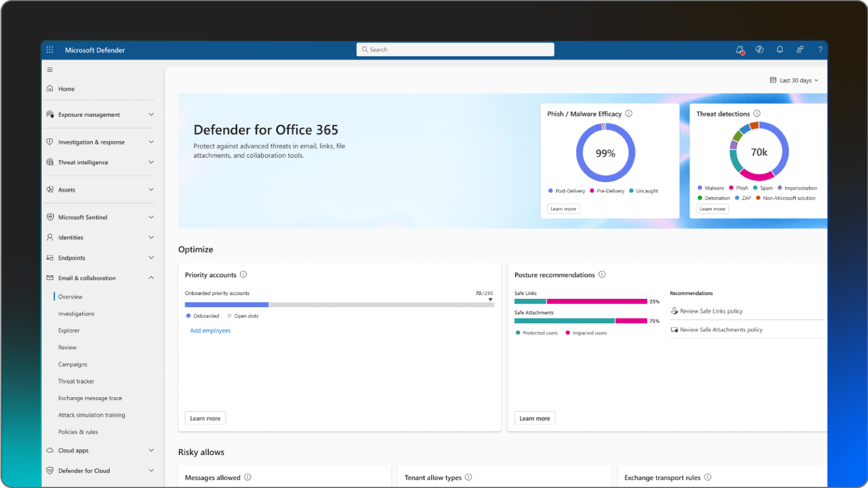Image resolution: width=868 pixels, height=488 pixels.
Task: Open the app launcher grid icon
Action: [x=50, y=49]
